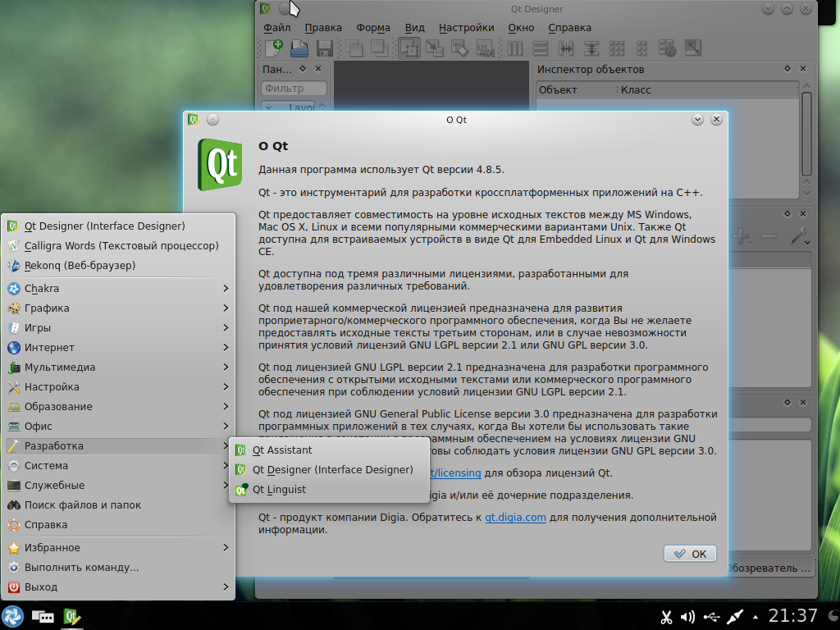The width and height of the screenshot is (840, 630).
Task: Switch to Edit Tab Order mode
Action: [x=485, y=48]
